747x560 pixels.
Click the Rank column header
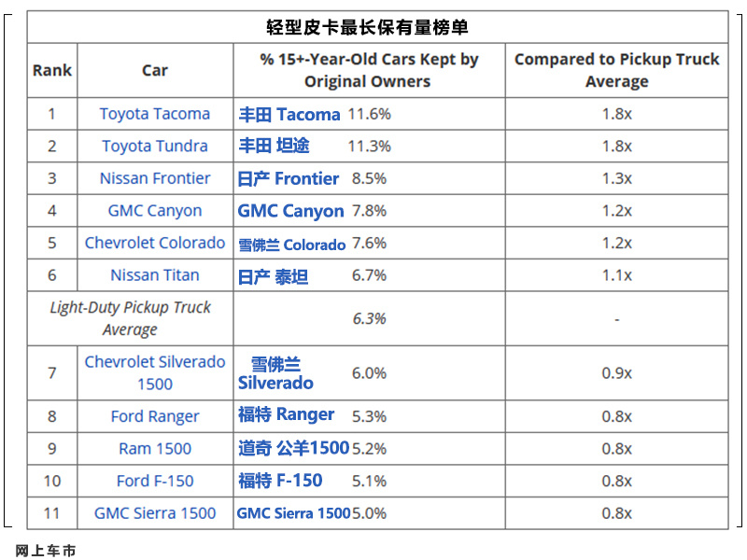pyautogui.click(x=52, y=71)
